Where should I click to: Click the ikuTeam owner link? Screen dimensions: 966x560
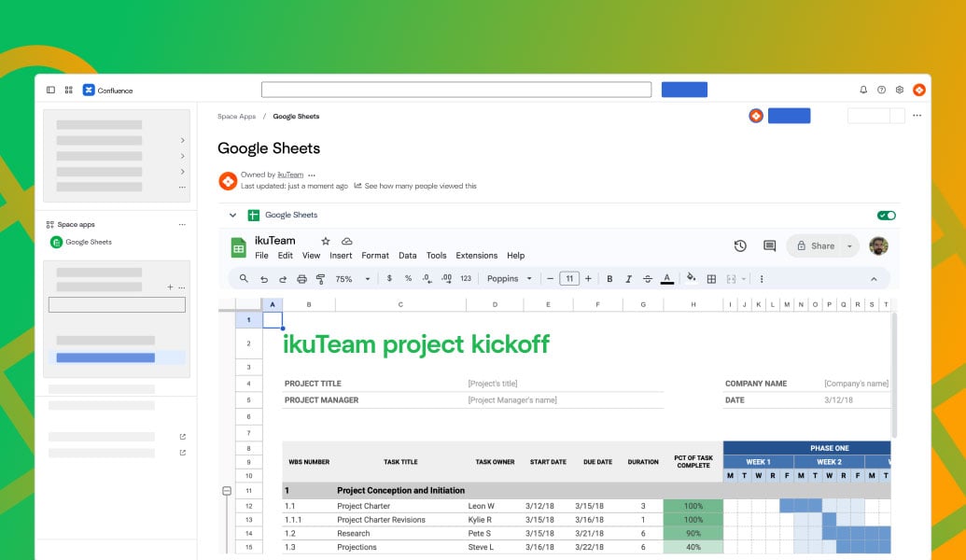289,174
